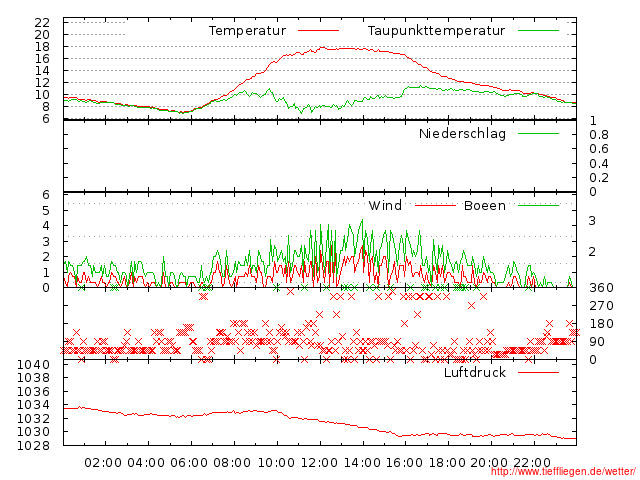Viewport: 640px width, 480px height.
Task: Click the 18:00 time axis label
Action: 447,463
